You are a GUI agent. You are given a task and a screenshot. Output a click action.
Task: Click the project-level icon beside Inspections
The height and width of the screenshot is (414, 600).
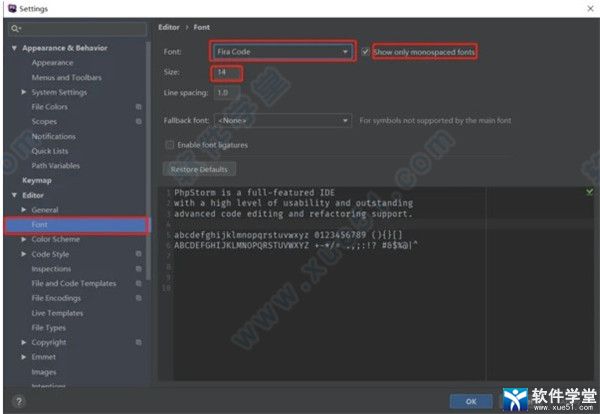(x=139, y=269)
